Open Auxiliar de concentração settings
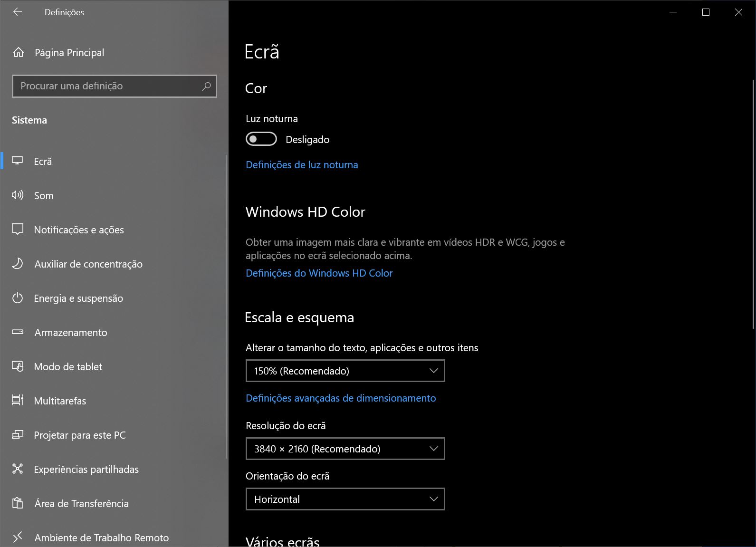 pos(114,264)
